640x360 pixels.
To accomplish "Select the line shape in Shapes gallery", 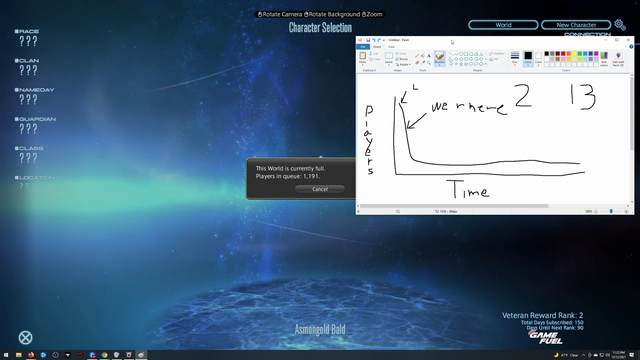I will pos(451,54).
